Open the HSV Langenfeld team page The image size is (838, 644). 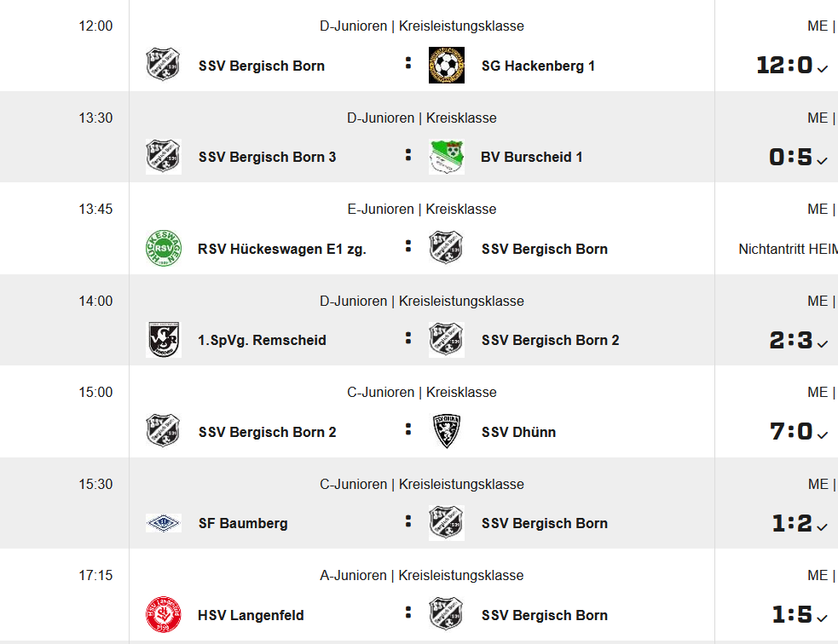251,615
